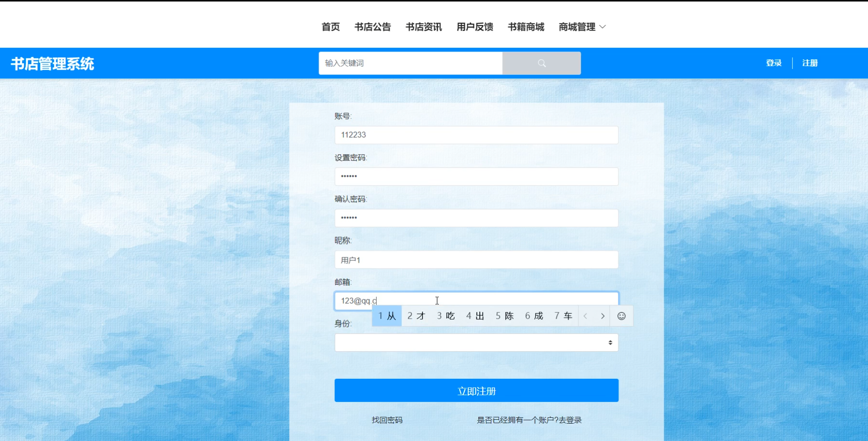Focus the 确认密码 password field
This screenshot has height=441, width=868.
(x=476, y=218)
